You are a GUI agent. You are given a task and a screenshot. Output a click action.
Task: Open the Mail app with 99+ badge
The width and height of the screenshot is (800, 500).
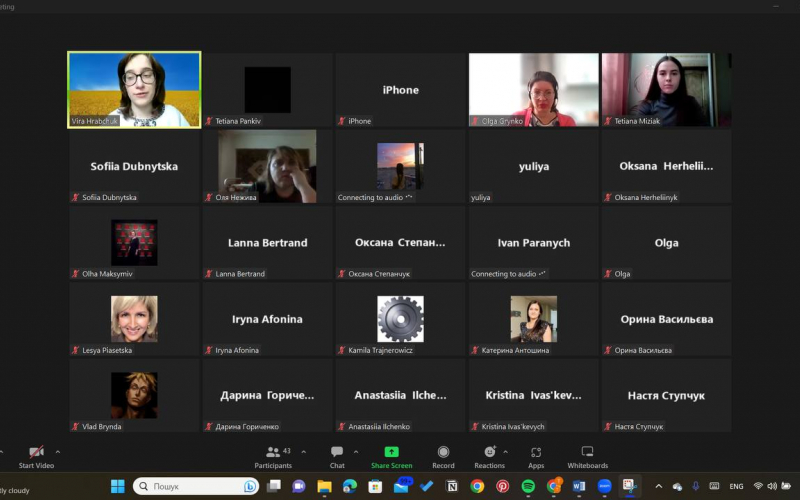pos(402,486)
